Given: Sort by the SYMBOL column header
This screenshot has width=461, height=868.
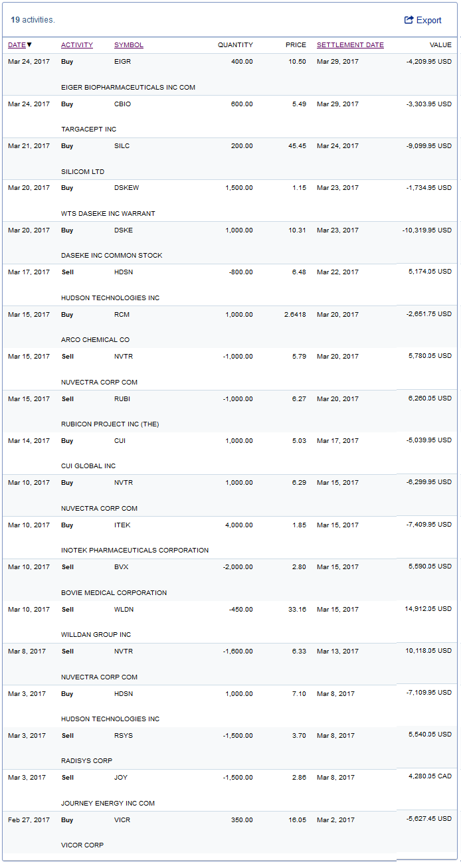Looking at the screenshot, I should [129, 45].
